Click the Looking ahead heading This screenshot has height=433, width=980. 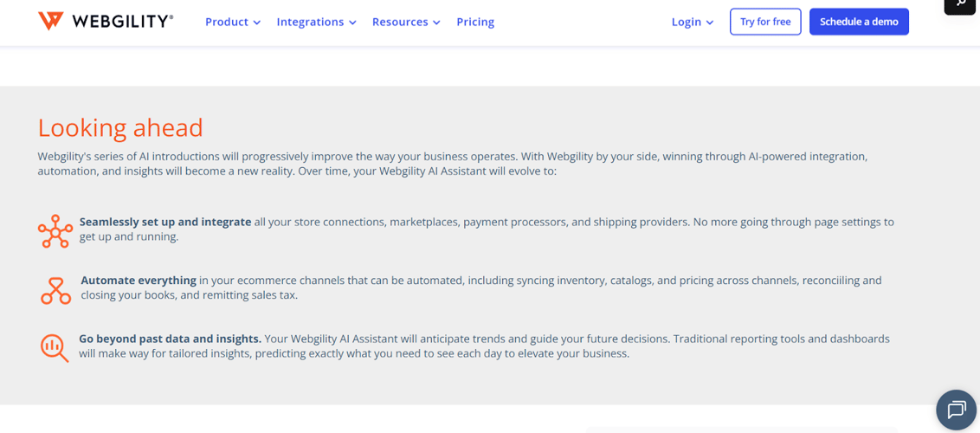click(120, 128)
